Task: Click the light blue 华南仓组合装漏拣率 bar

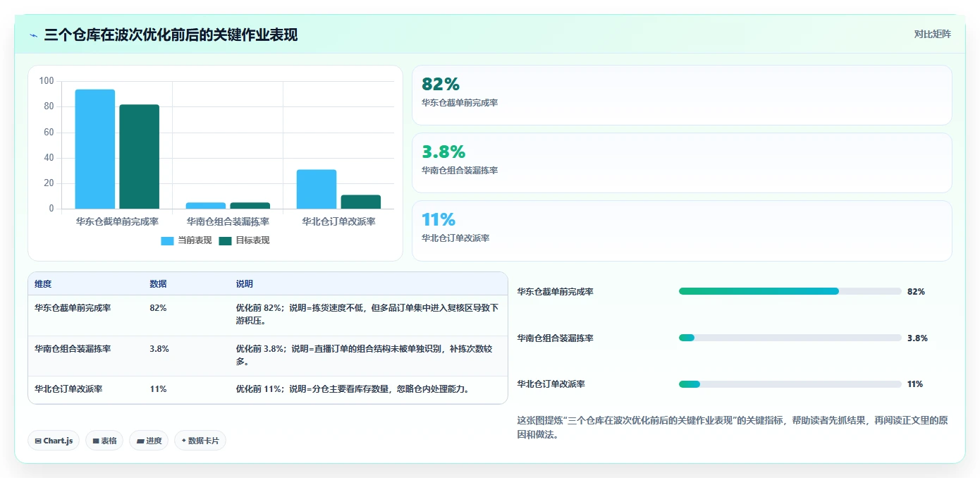Action: 206,206
